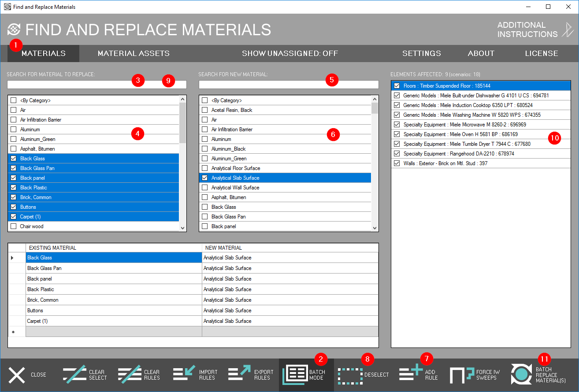Click the Deselect dashed rectangle icon
The height and width of the screenshot is (392, 579).
click(x=350, y=375)
